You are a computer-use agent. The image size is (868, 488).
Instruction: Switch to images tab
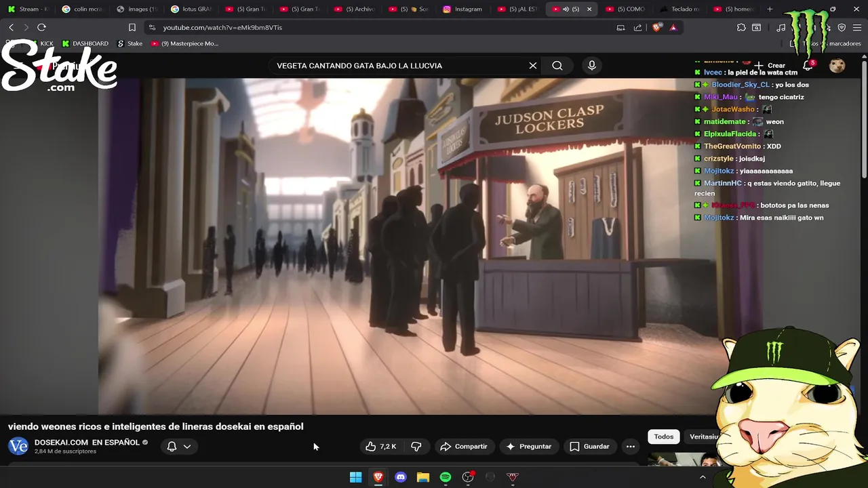pyautogui.click(x=137, y=9)
